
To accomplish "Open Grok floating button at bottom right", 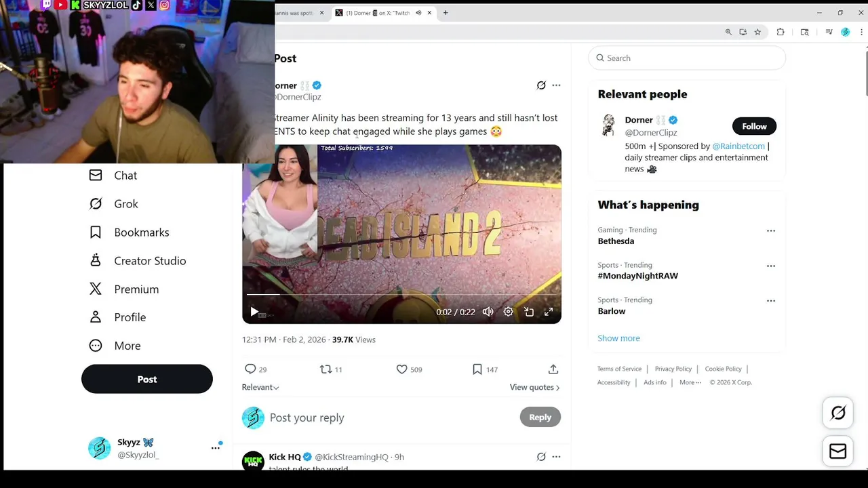I will tap(838, 413).
